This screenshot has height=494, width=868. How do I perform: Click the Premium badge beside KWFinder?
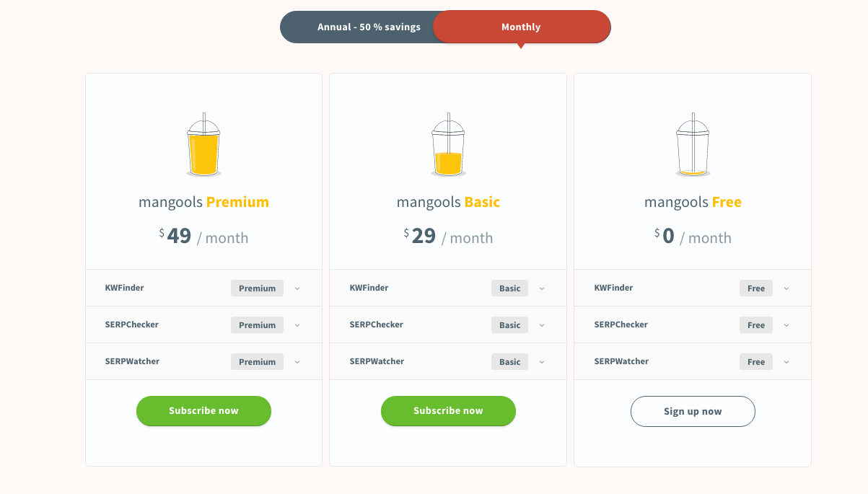(257, 288)
